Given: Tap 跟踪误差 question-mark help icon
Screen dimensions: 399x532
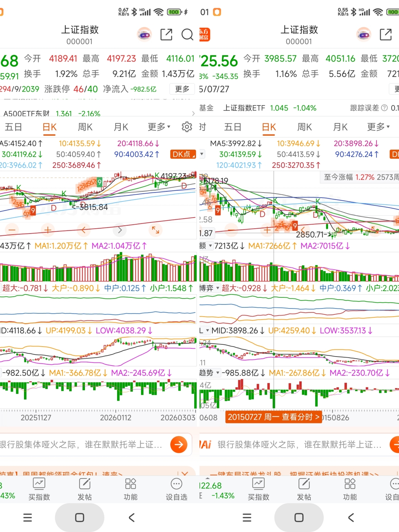Looking at the screenshot, I should coord(384,108).
